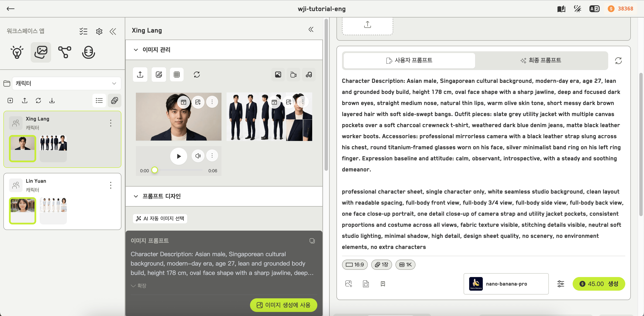
Task: Change the 1K resolution chip
Action: tap(405, 264)
